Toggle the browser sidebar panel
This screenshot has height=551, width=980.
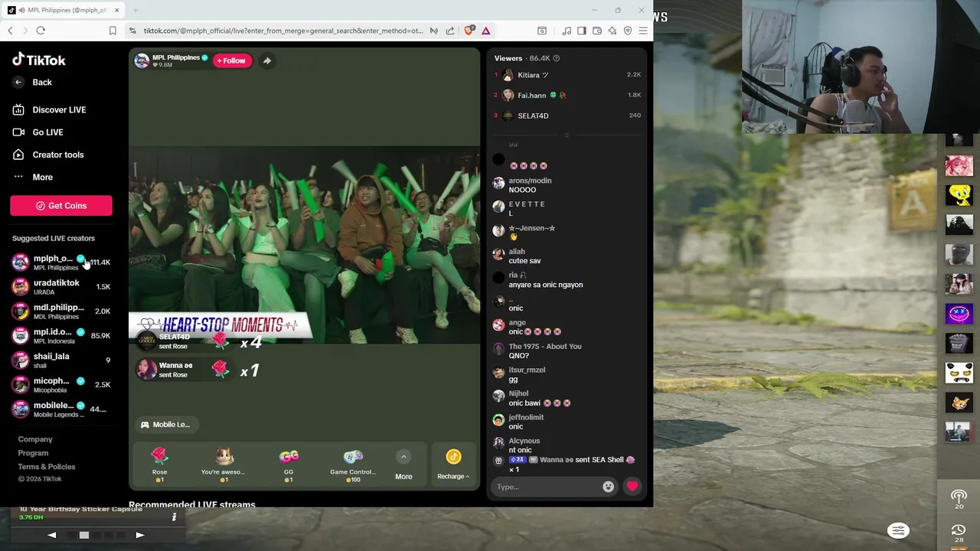(x=582, y=31)
